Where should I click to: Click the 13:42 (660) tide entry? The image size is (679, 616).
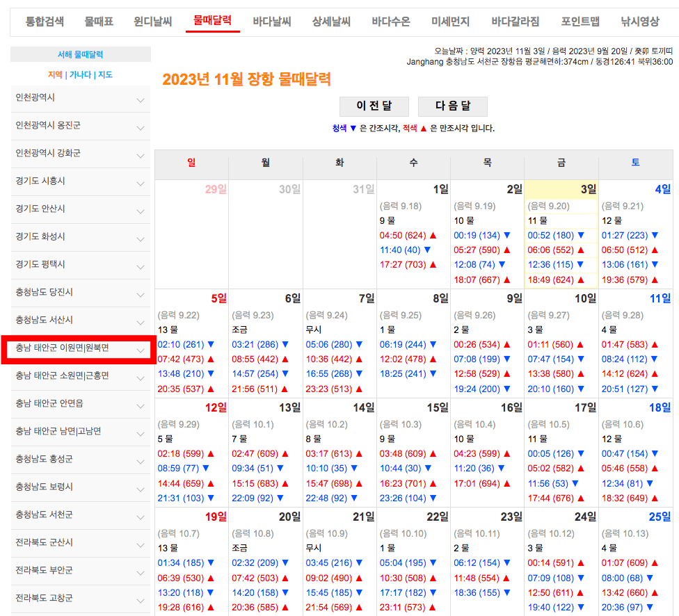pos(630,592)
